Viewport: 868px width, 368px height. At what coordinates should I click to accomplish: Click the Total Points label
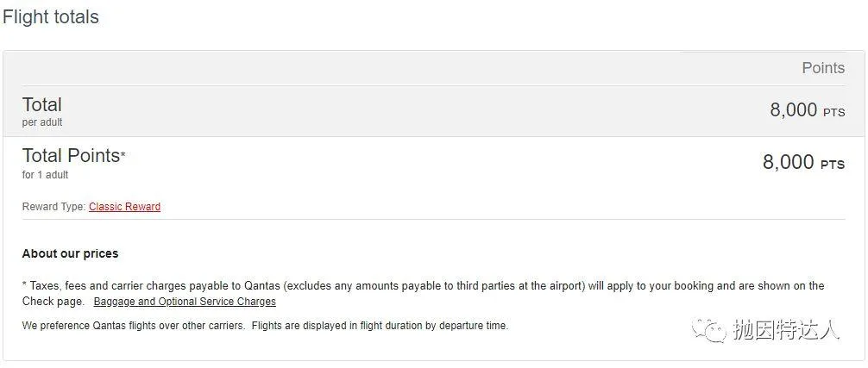coord(71,156)
